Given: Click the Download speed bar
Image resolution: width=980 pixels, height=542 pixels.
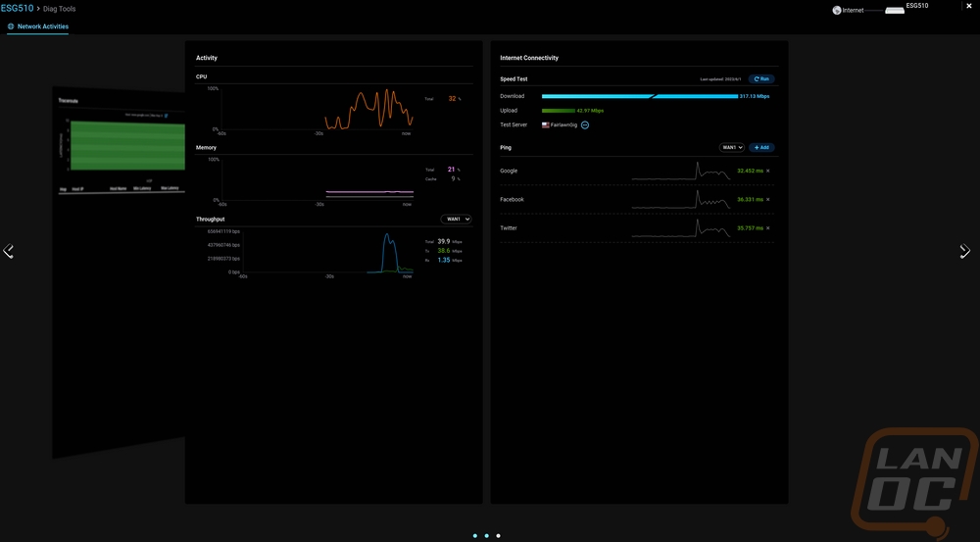Looking at the screenshot, I should (639, 96).
